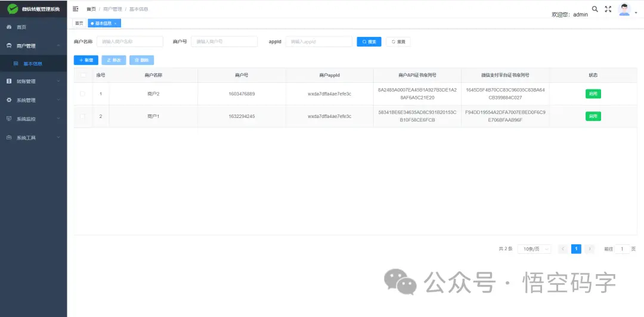Collapse sidebar with hamburger icon
The image size is (644, 317).
click(x=76, y=8)
